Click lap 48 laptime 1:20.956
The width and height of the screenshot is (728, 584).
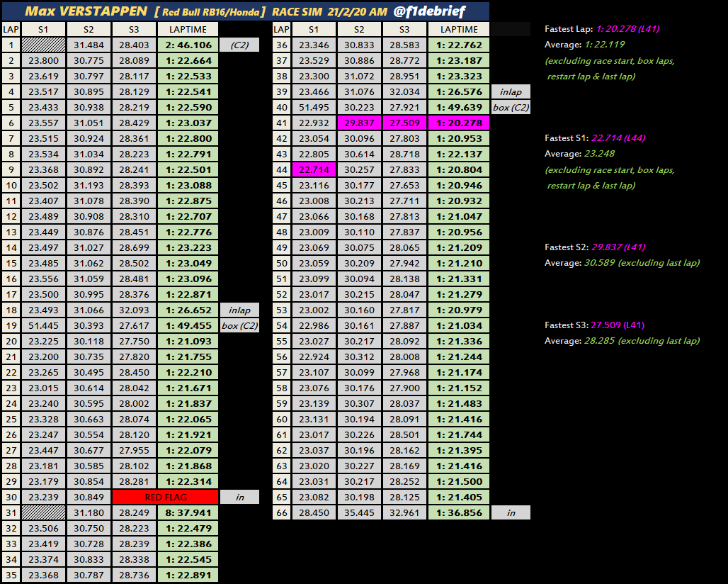pos(459,232)
